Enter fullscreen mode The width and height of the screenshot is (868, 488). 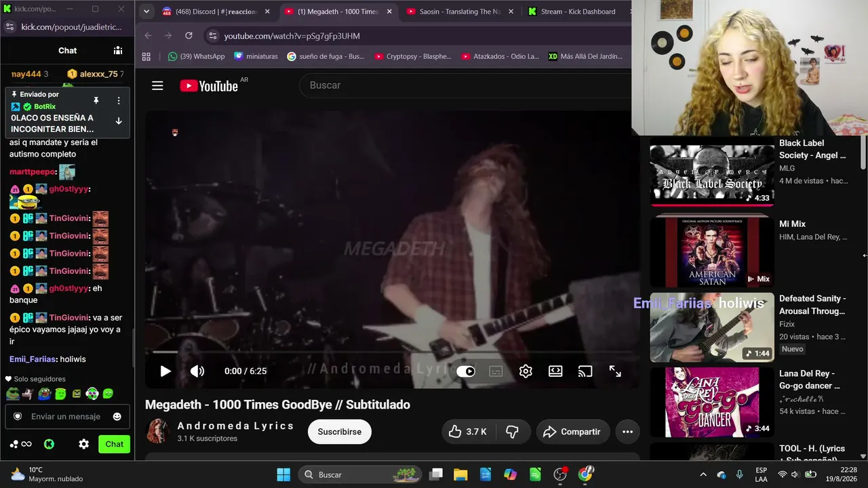click(x=615, y=371)
